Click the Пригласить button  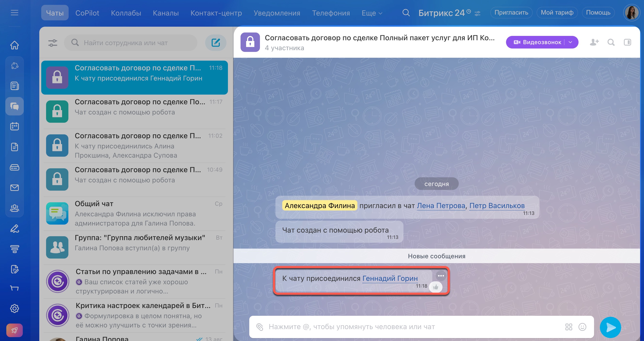click(511, 13)
